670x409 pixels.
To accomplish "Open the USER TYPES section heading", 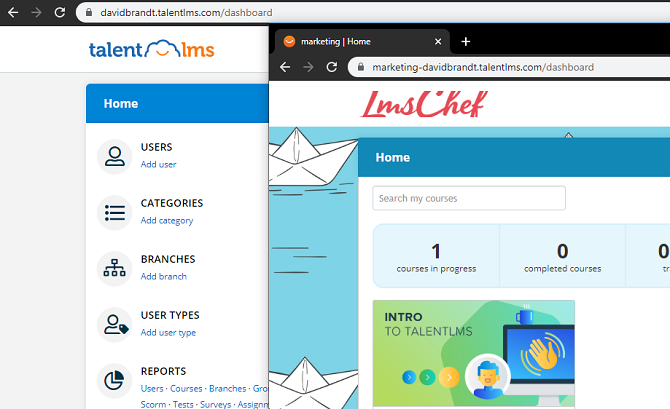I will pos(170,315).
